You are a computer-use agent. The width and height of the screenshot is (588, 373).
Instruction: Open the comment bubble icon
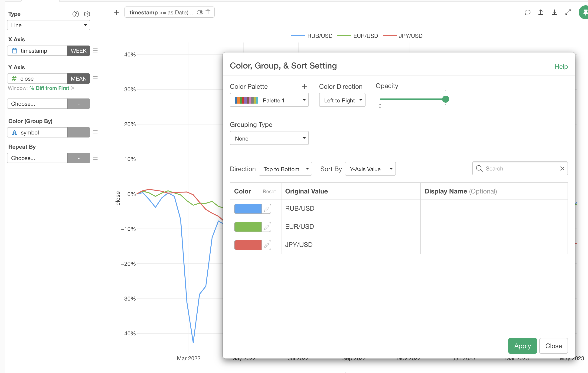coord(527,12)
